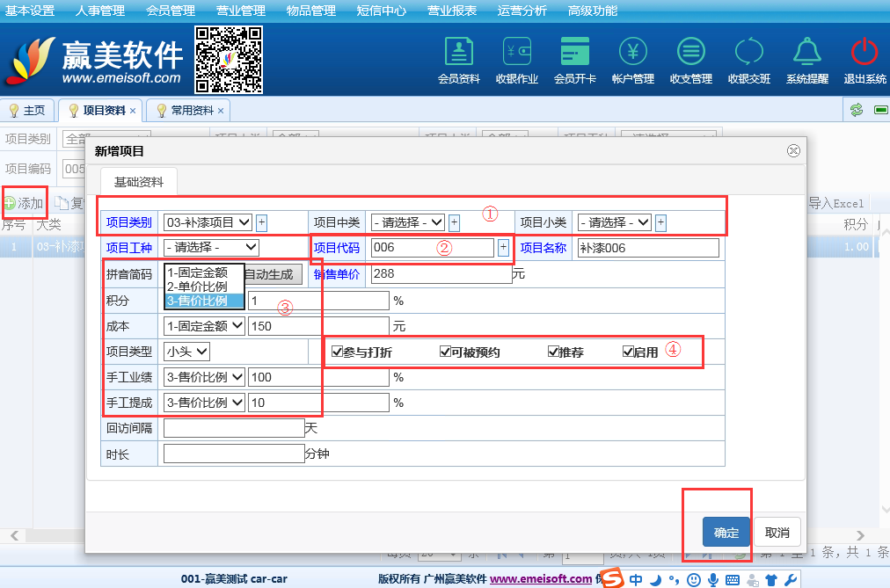Expand the 项目类别 dropdown showing 03-补漆项目
890x588 pixels.
point(208,222)
